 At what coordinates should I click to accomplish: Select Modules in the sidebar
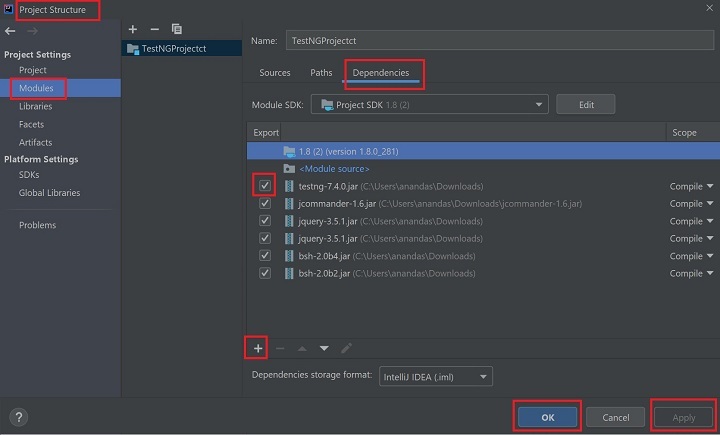[36, 88]
